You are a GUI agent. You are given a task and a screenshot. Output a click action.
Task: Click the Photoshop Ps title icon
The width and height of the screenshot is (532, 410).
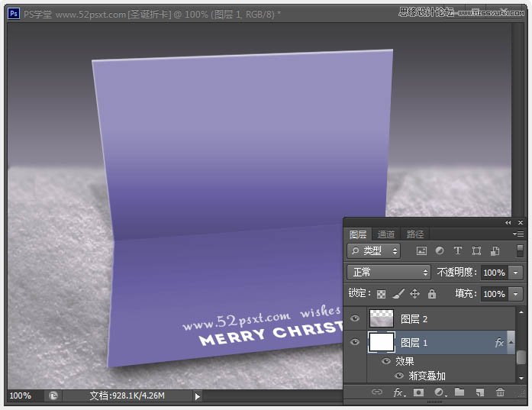click(14, 14)
